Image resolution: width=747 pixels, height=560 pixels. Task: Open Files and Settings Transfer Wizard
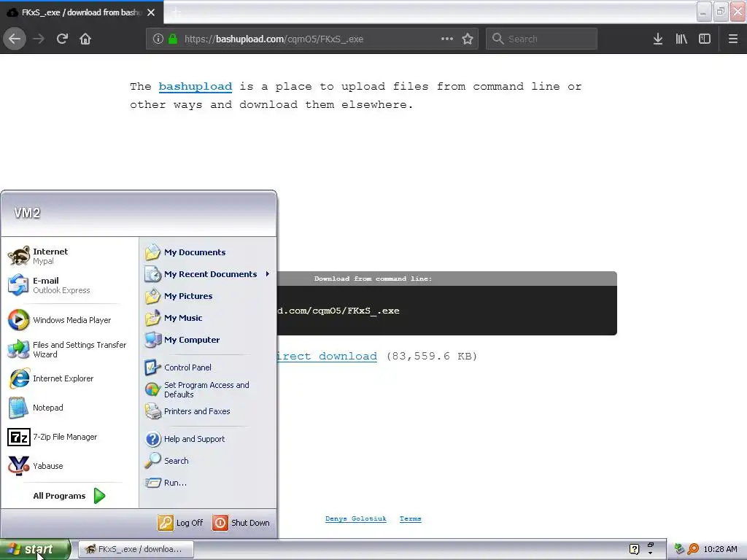(x=69, y=349)
